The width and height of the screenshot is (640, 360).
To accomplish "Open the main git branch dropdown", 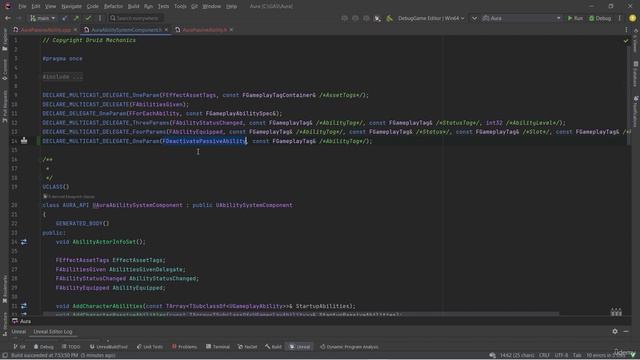I will click(x=42, y=18).
